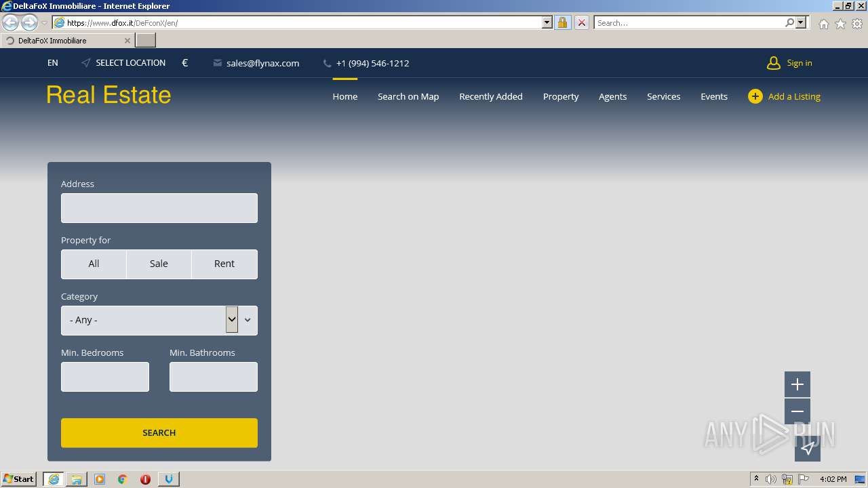Click the Sign in link
Screen dimensions: 868x488
click(x=800, y=63)
